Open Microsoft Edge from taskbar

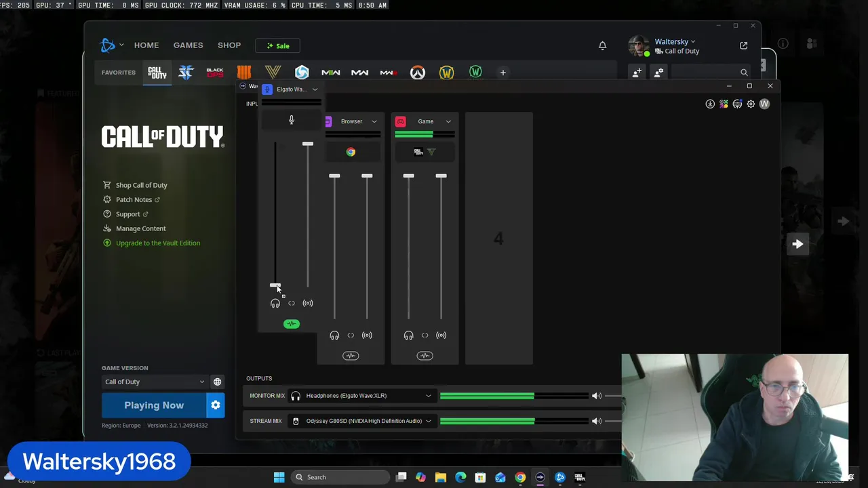coord(460,477)
